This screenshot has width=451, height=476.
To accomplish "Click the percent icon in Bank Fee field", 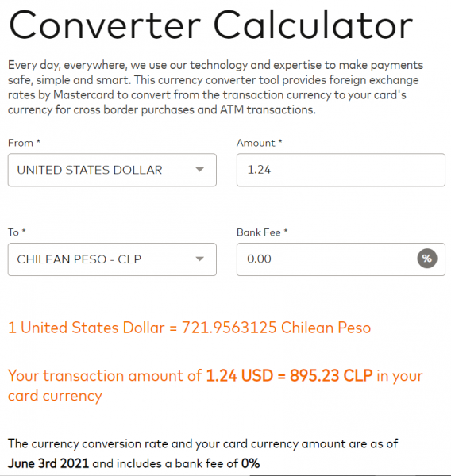I will pos(426,259).
